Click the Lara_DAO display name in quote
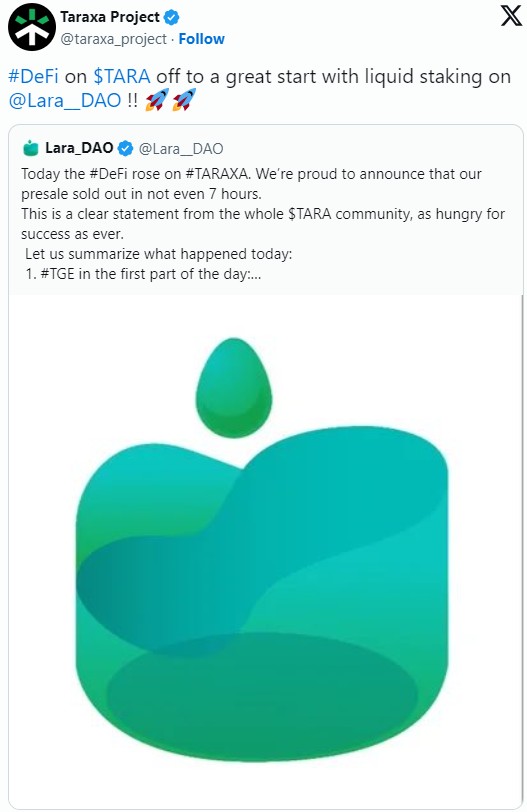Image resolution: width=527 pixels, height=812 pixels. coord(79,148)
